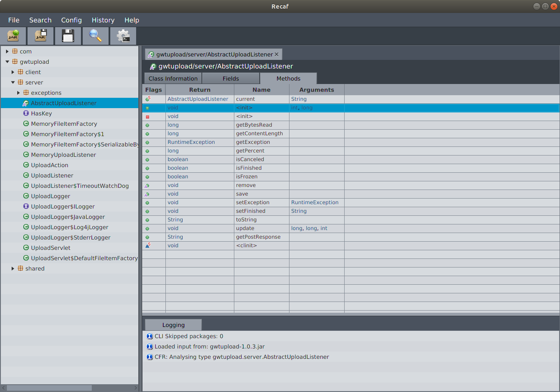
Task: Click the UploadServlet class icon
Action: (x=26, y=248)
